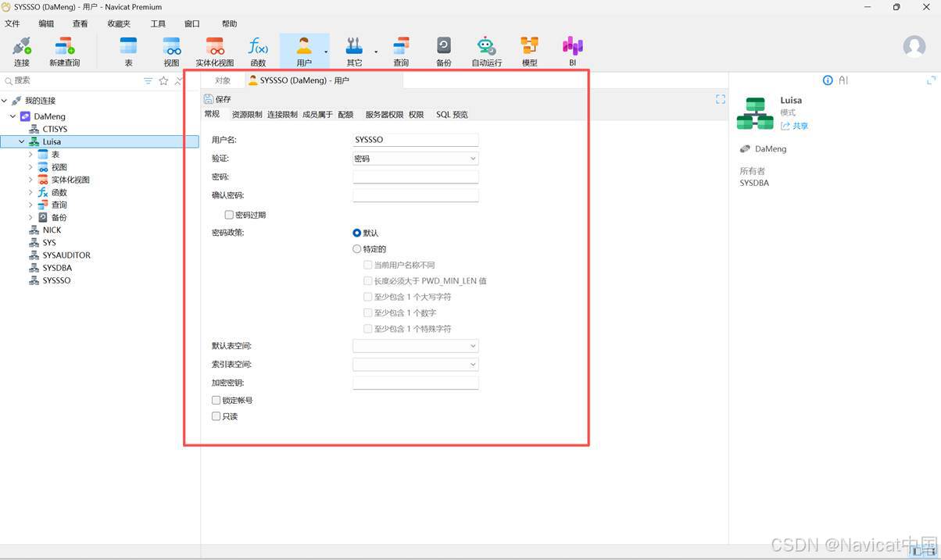Select the 特定的 password policy radio button
The image size is (941, 560).
coord(357,249)
